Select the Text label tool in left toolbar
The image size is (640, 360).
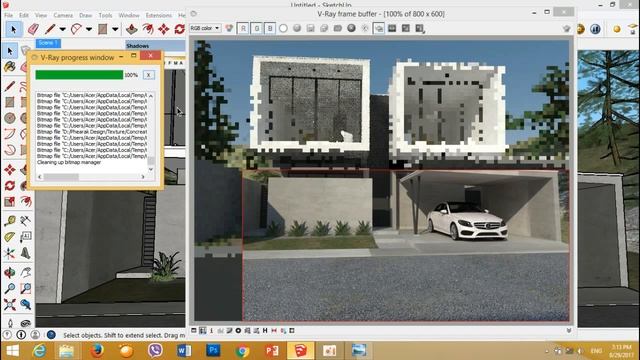25,237
